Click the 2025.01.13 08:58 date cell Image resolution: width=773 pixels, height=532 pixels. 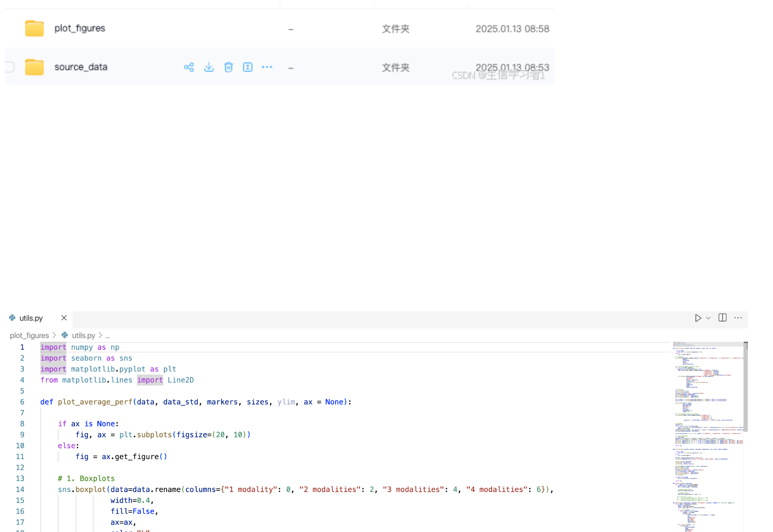(x=512, y=29)
